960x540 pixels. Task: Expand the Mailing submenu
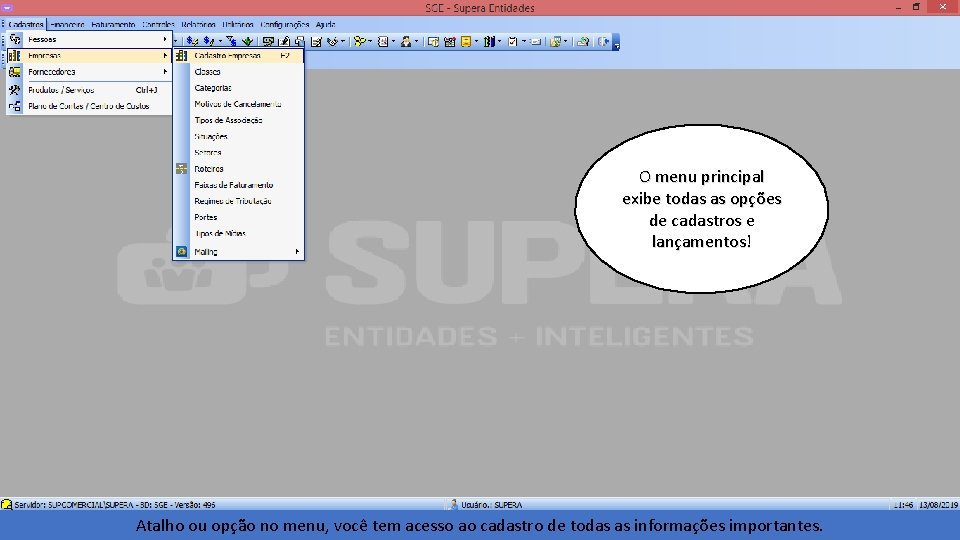[297, 252]
